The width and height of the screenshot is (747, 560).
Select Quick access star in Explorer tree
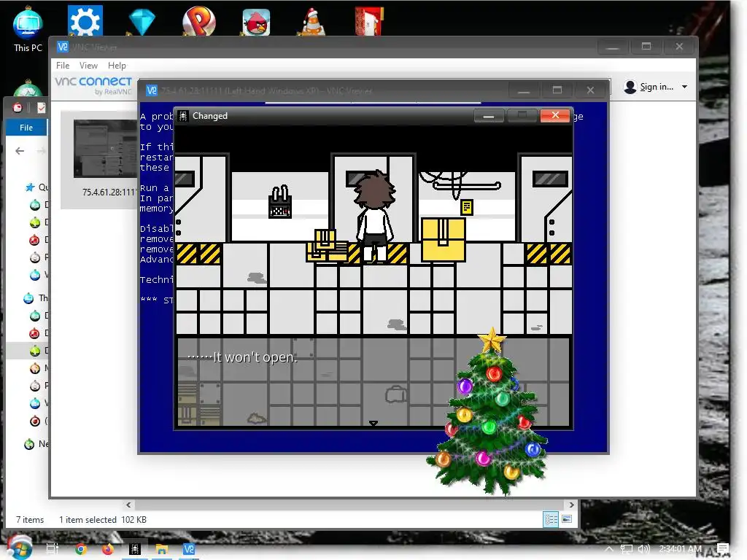pyautogui.click(x=30, y=187)
